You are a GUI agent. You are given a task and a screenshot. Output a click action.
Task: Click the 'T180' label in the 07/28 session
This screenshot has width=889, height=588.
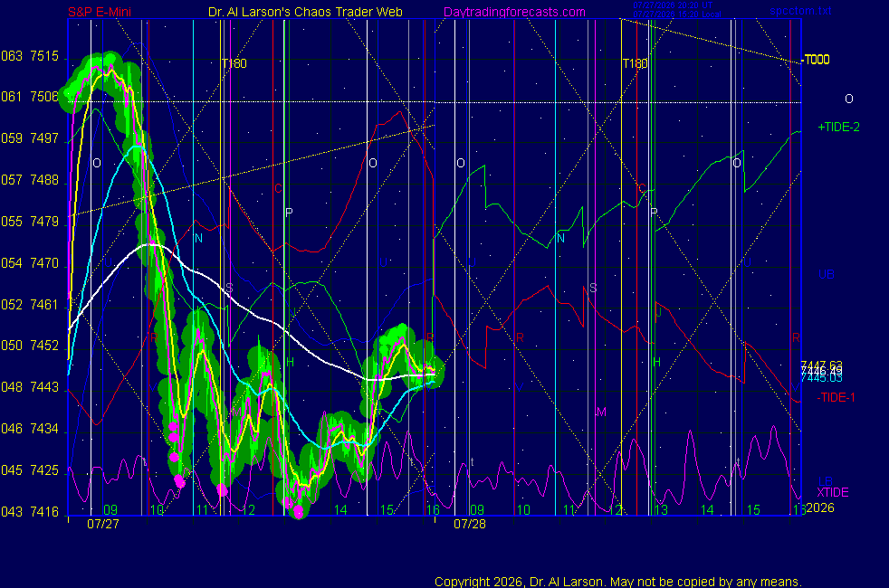click(635, 63)
